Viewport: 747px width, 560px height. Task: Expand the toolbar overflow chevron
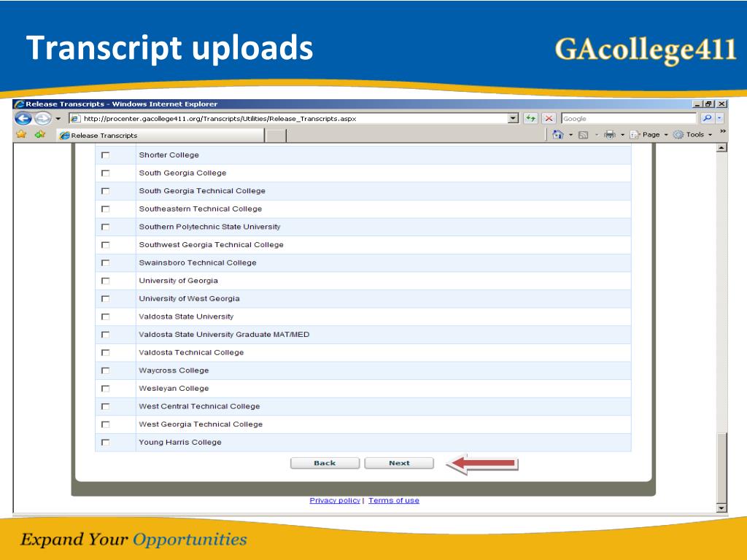point(723,131)
